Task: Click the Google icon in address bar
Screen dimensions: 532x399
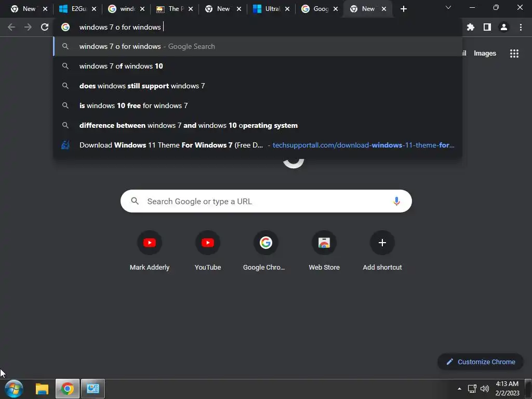Action: coord(65,27)
